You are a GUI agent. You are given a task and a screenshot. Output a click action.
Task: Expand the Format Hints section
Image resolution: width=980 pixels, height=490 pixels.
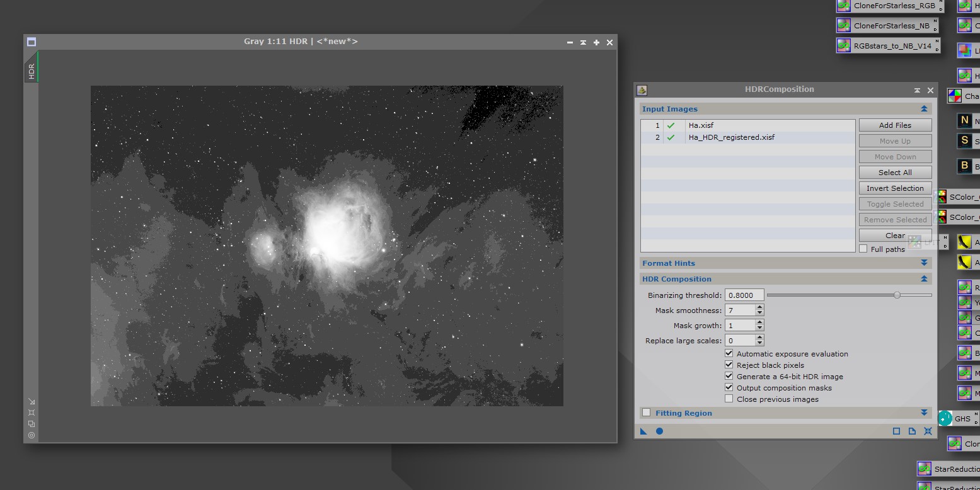click(924, 263)
